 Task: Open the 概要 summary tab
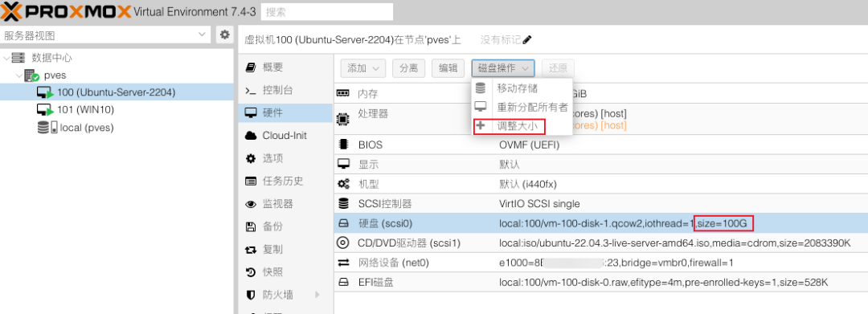pos(285,67)
